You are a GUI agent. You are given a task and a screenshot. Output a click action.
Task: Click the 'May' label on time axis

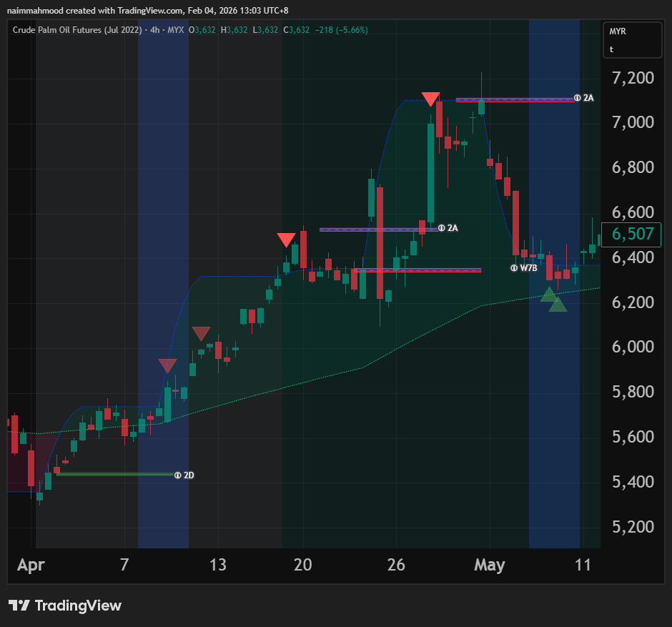coord(490,566)
